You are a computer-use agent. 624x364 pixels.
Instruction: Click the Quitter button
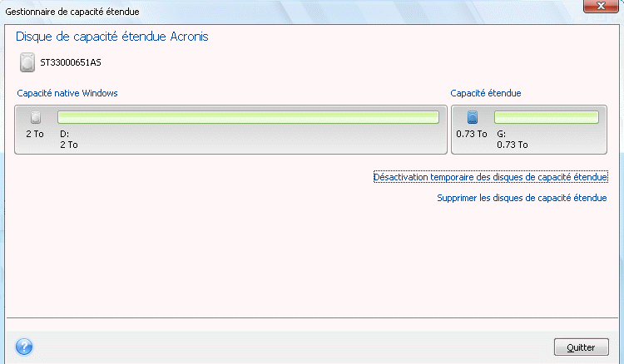point(581,347)
